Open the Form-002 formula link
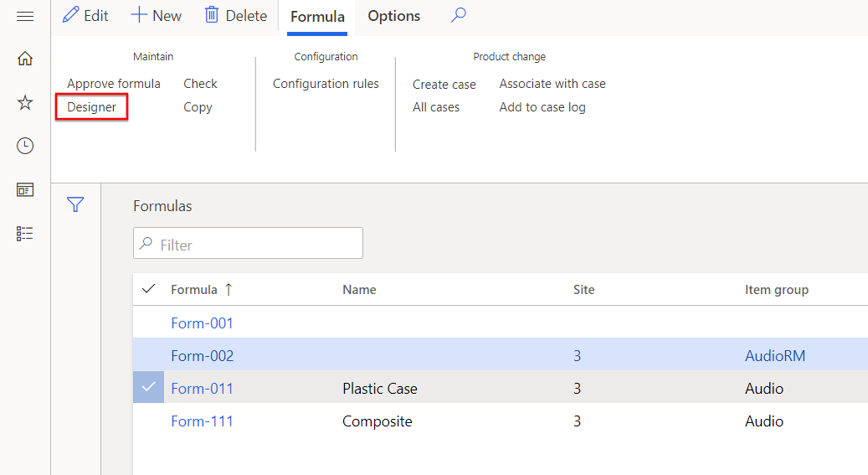The width and height of the screenshot is (868, 475). point(202,356)
